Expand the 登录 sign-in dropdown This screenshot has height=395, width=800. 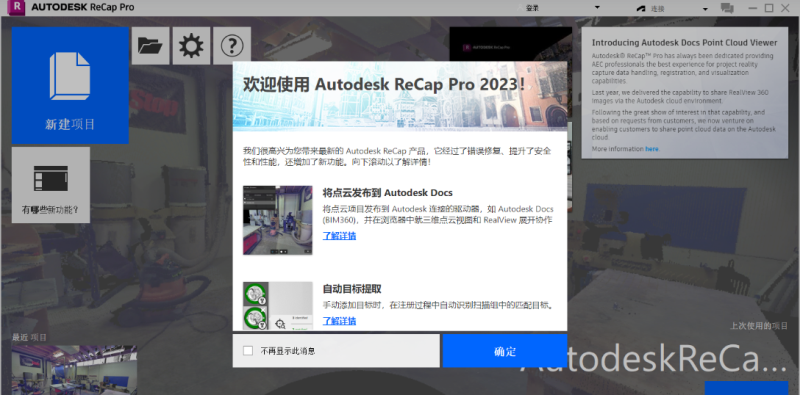(597, 8)
